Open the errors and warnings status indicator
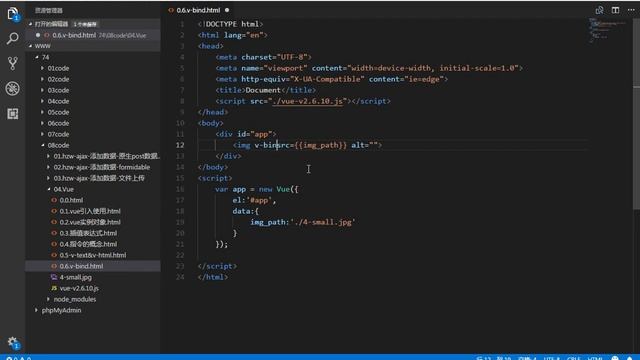This screenshot has width=640, height=360. pyautogui.click(x=18, y=358)
